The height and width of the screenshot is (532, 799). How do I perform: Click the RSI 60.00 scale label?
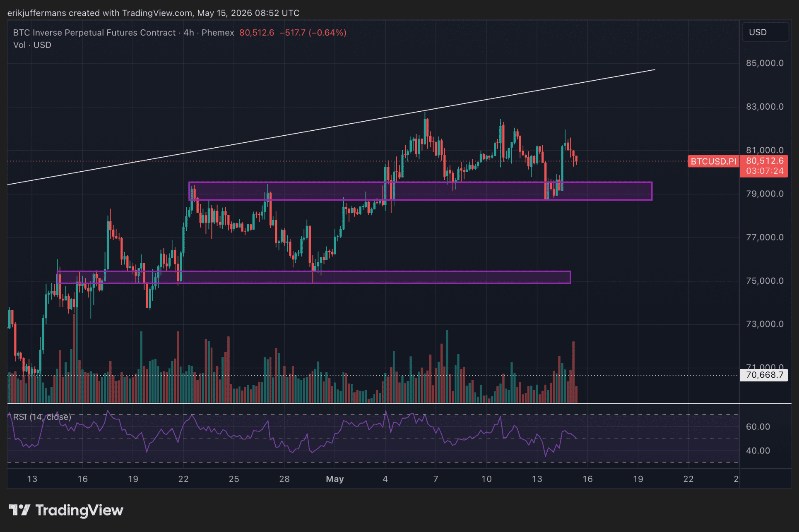[758, 427]
